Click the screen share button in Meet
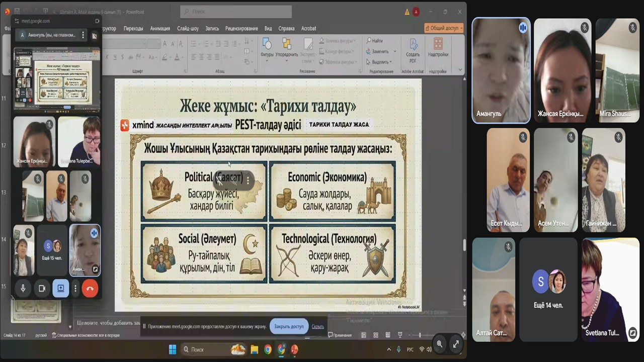This screenshot has height=362, width=644. (x=60, y=288)
